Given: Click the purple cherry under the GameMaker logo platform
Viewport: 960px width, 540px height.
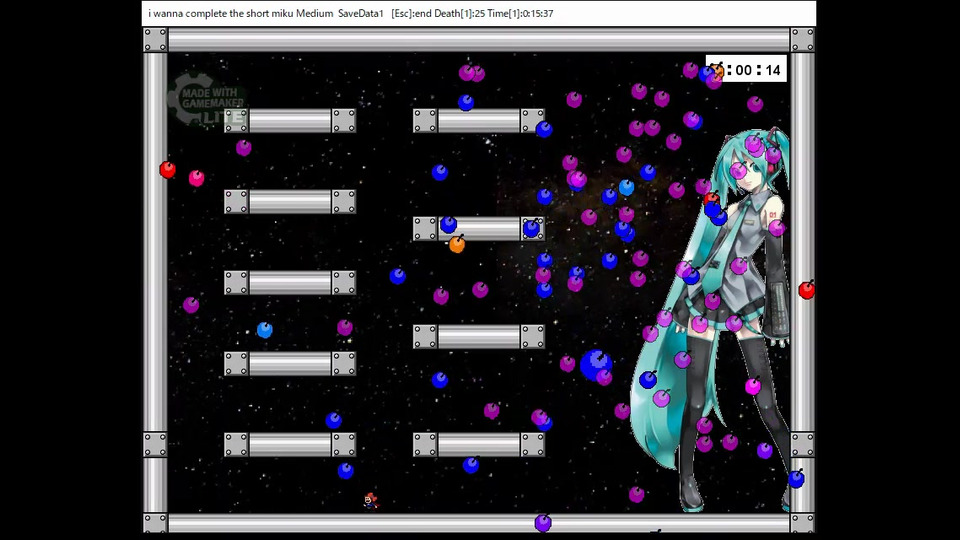Looking at the screenshot, I should 244,147.
